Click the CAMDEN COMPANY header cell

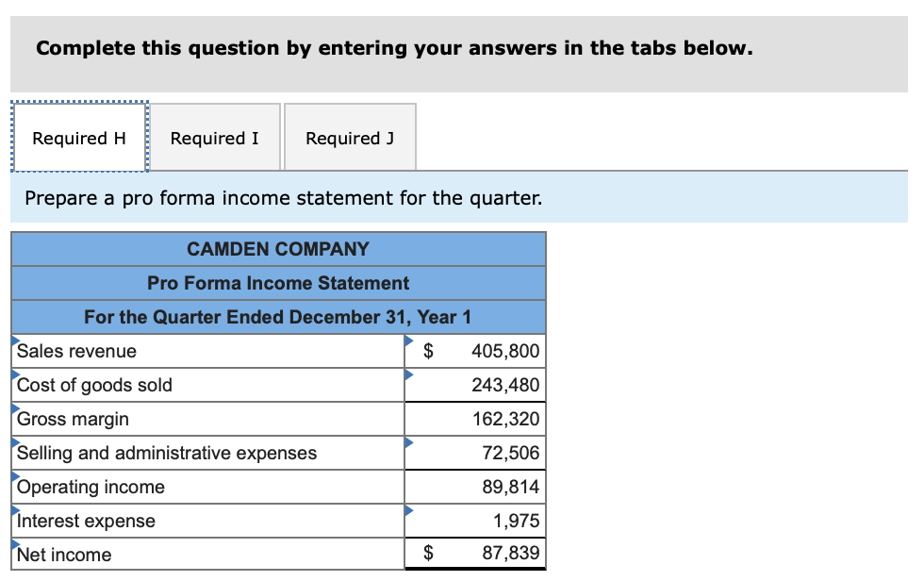coord(278,249)
